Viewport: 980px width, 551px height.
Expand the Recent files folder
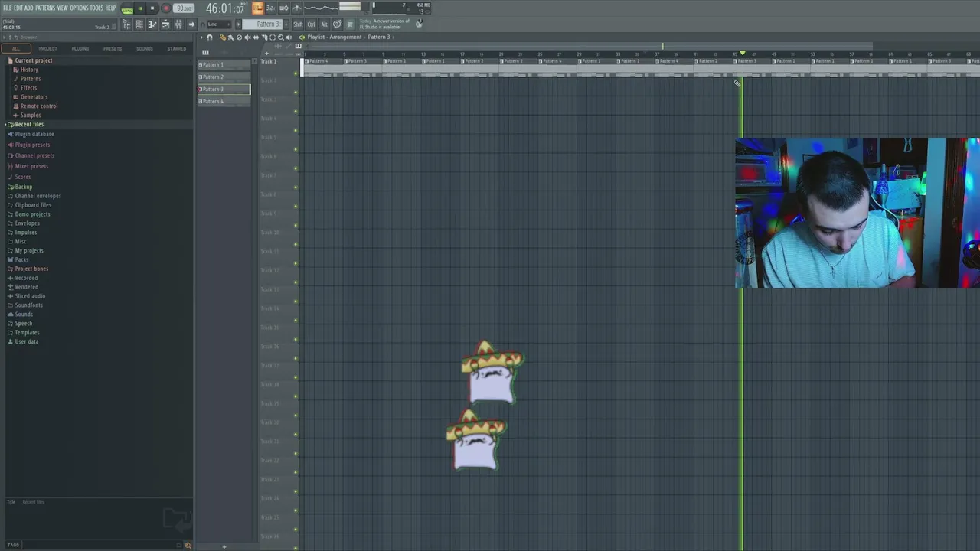29,124
